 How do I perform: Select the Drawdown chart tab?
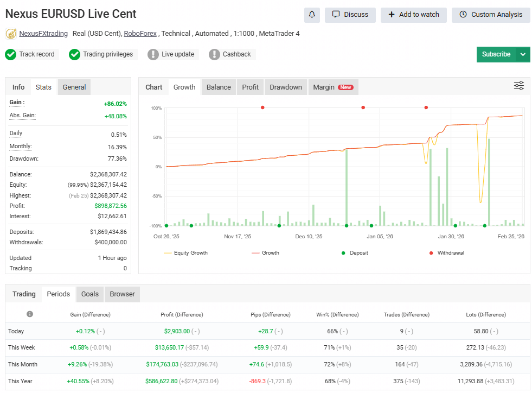tap(285, 87)
